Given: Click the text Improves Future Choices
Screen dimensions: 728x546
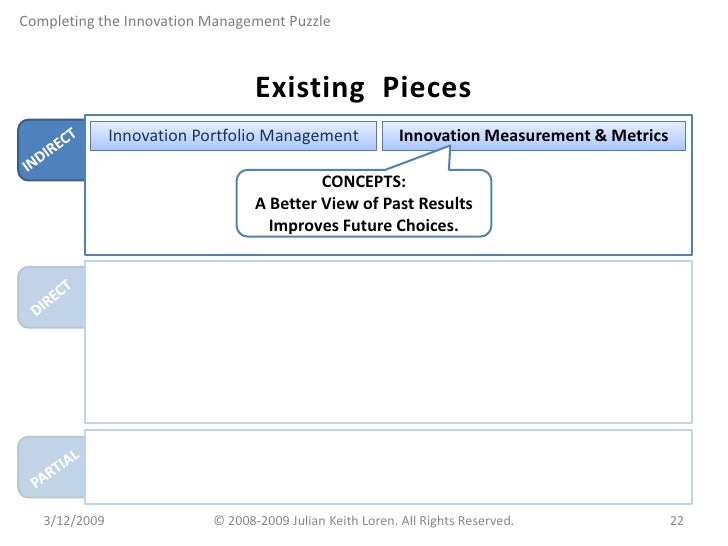Looking at the screenshot, I should [364, 226].
